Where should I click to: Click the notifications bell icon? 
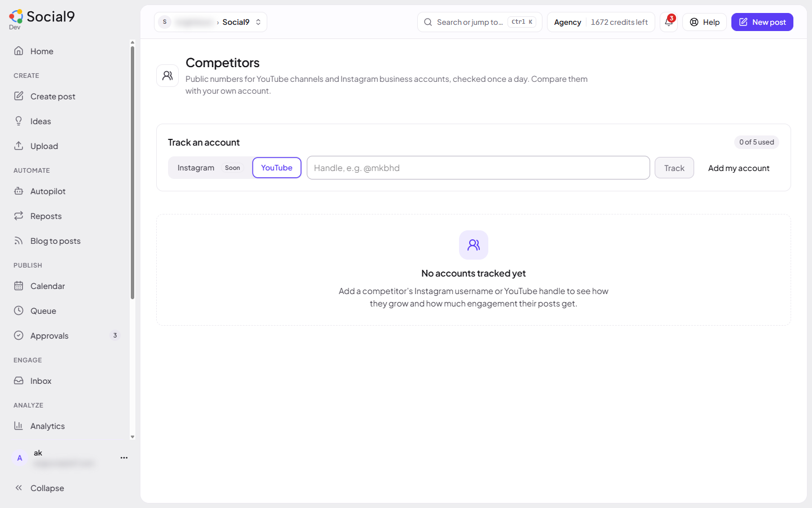[669, 22]
